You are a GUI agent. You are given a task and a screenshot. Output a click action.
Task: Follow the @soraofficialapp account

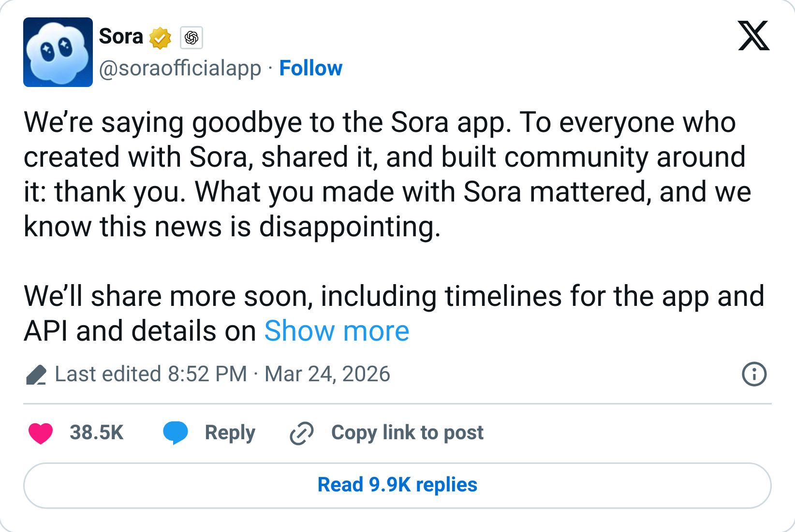click(311, 68)
